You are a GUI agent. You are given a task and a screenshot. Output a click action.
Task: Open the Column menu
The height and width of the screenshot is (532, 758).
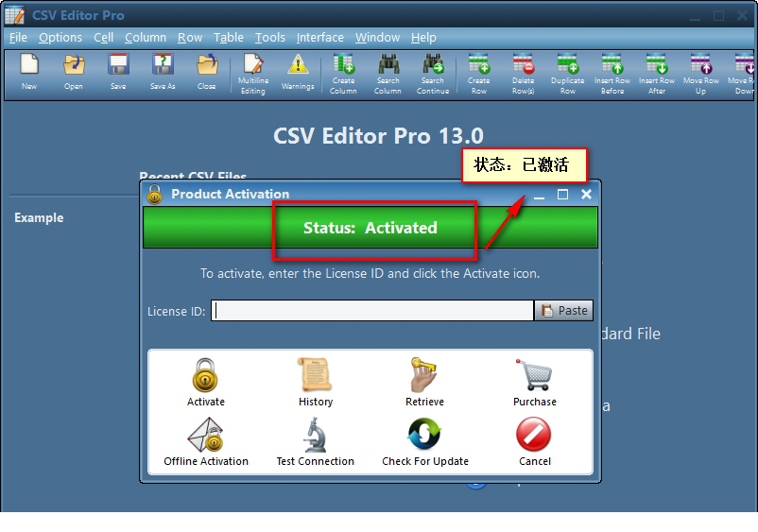146,38
